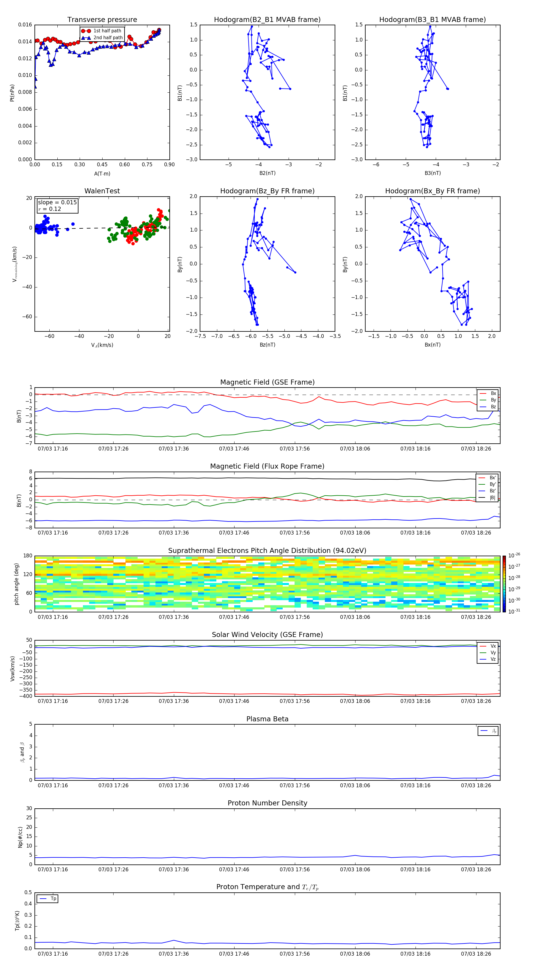Click the Suprathermal Electrons Pitch Angle Distribution title
The image size is (535, 980).
pos(267,551)
